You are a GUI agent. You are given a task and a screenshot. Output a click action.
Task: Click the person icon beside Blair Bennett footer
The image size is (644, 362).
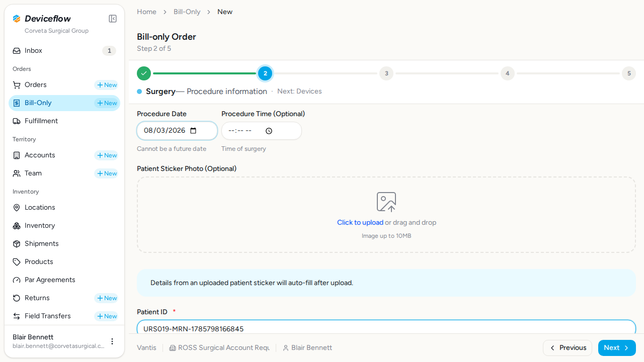[x=286, y=348]
